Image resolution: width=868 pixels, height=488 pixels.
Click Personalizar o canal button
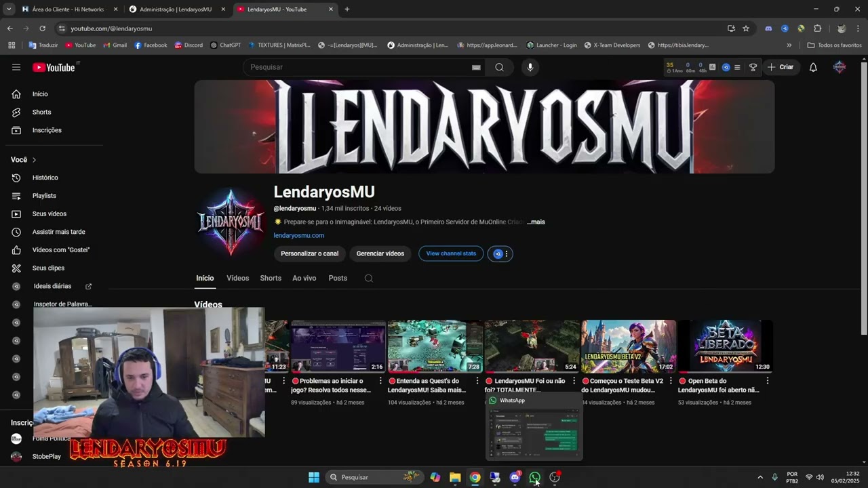pyautogui.click(x=309, y=253)
